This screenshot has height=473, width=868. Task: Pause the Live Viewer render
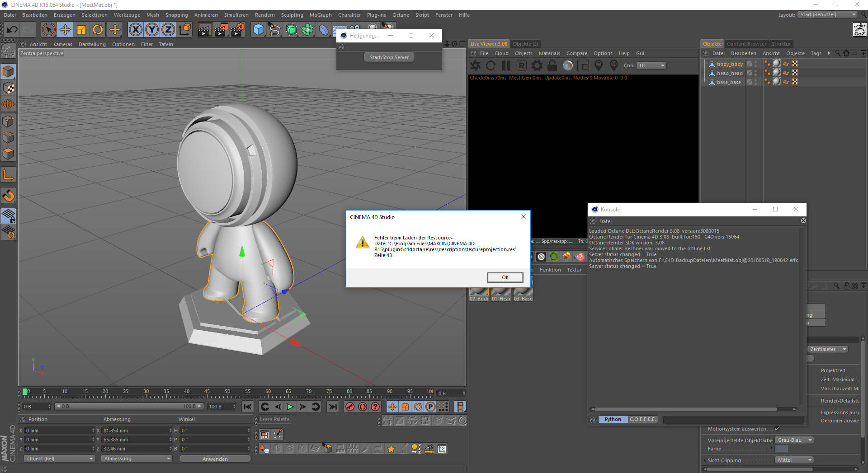506,66
